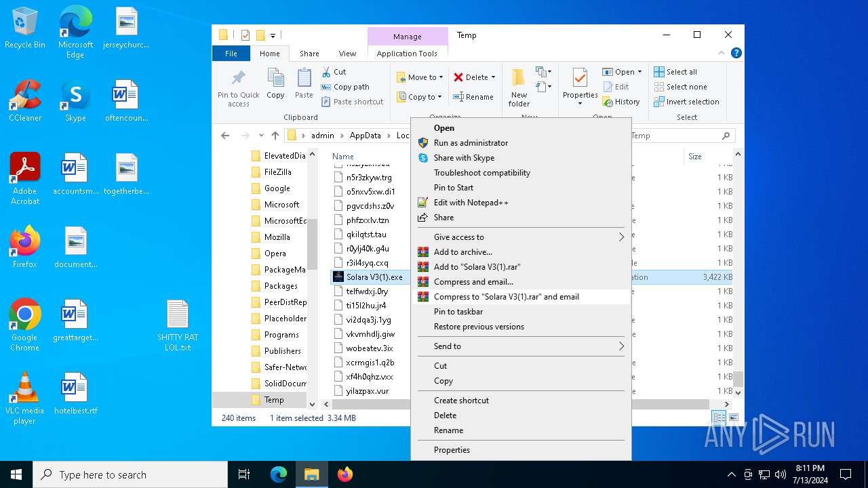
Task: Choose Pin to taskbar entry
Action: (x=521, y=312)
